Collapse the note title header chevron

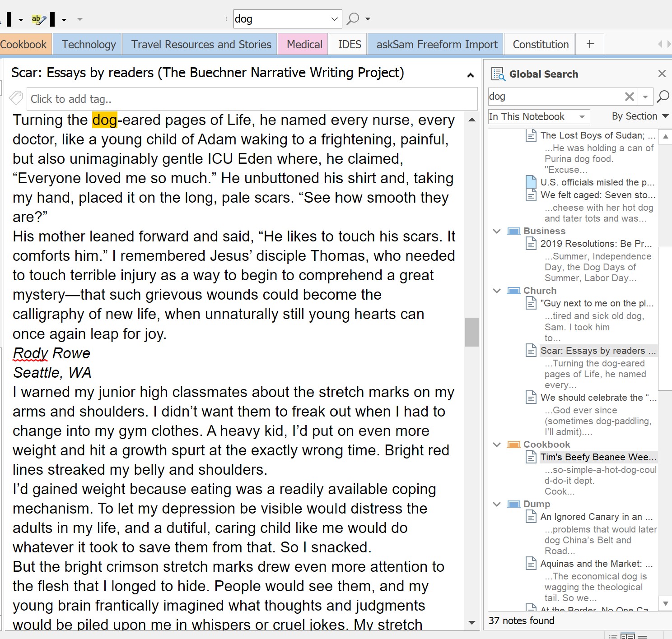click(x=470, y=75)
